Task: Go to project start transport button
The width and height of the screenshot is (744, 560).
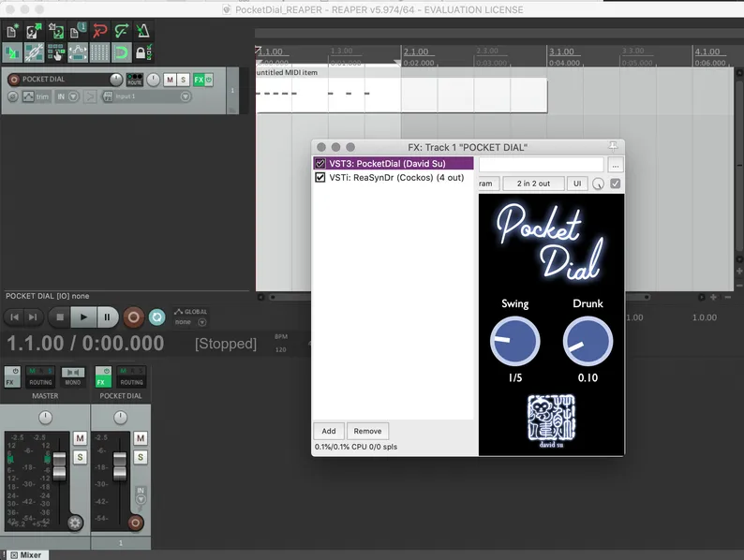Action: pyautogui.click(x=15, y=317)
